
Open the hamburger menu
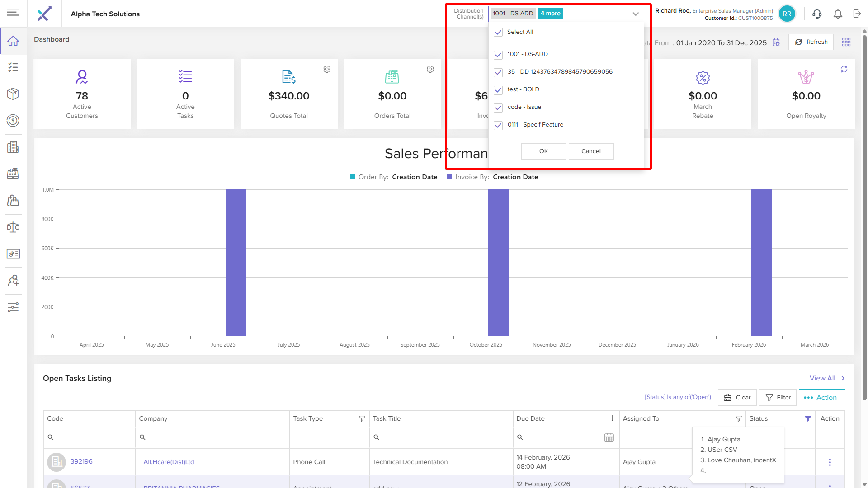click(13, 12)
